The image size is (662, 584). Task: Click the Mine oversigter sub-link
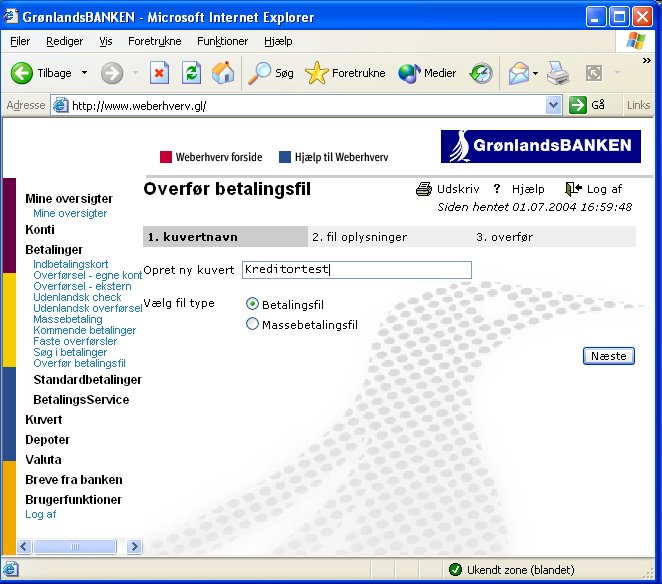click(x=70, y=213)
